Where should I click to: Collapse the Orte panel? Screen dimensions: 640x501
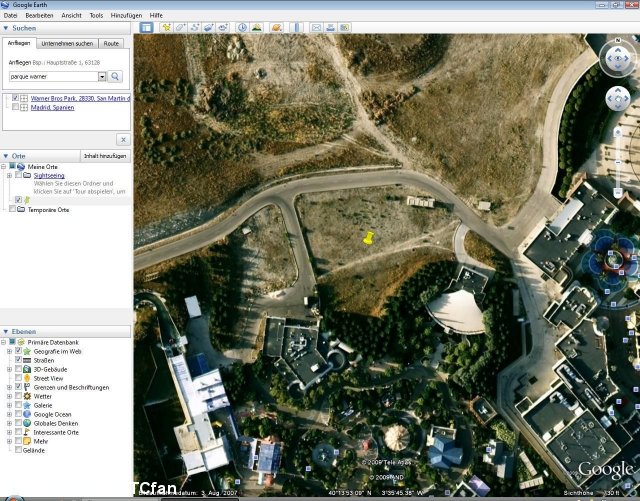pos(6,156)
